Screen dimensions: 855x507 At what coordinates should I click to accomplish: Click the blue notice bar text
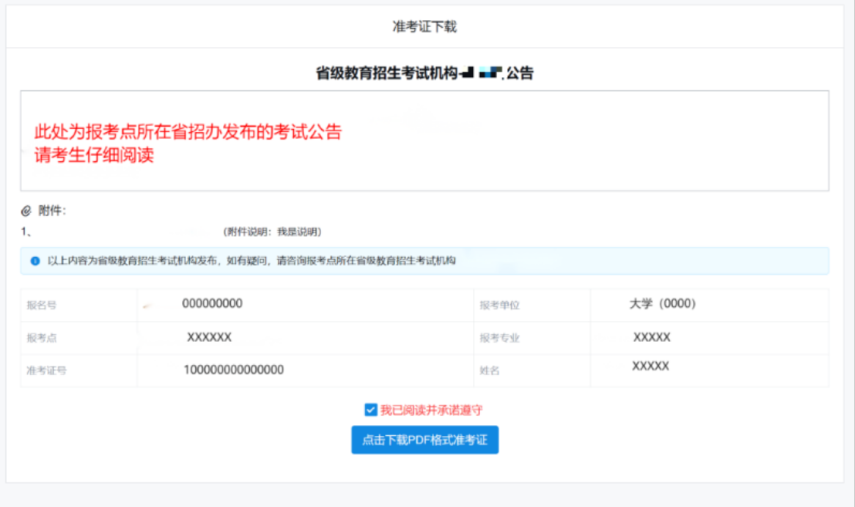[251, 261]
